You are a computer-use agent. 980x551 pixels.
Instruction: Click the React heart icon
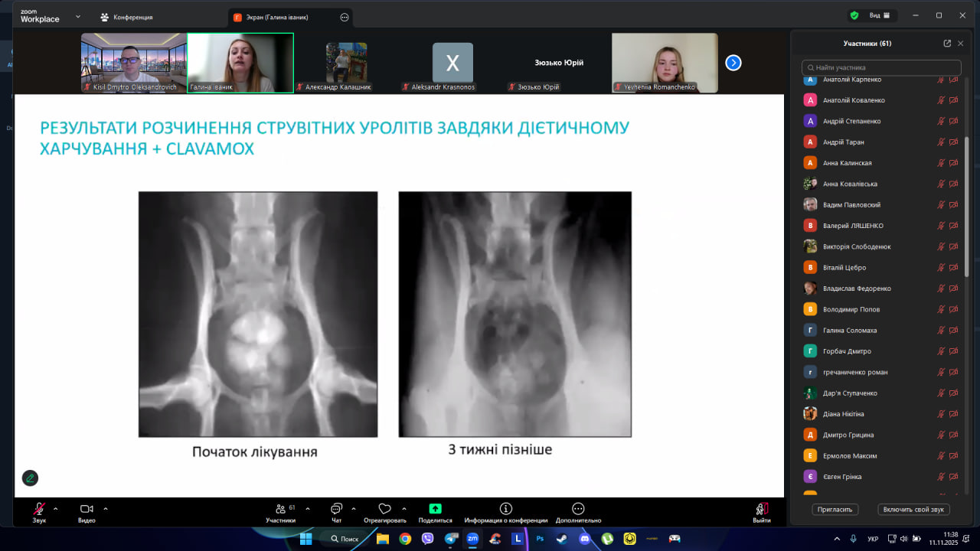pyautogui.click(x=384, y=509)
